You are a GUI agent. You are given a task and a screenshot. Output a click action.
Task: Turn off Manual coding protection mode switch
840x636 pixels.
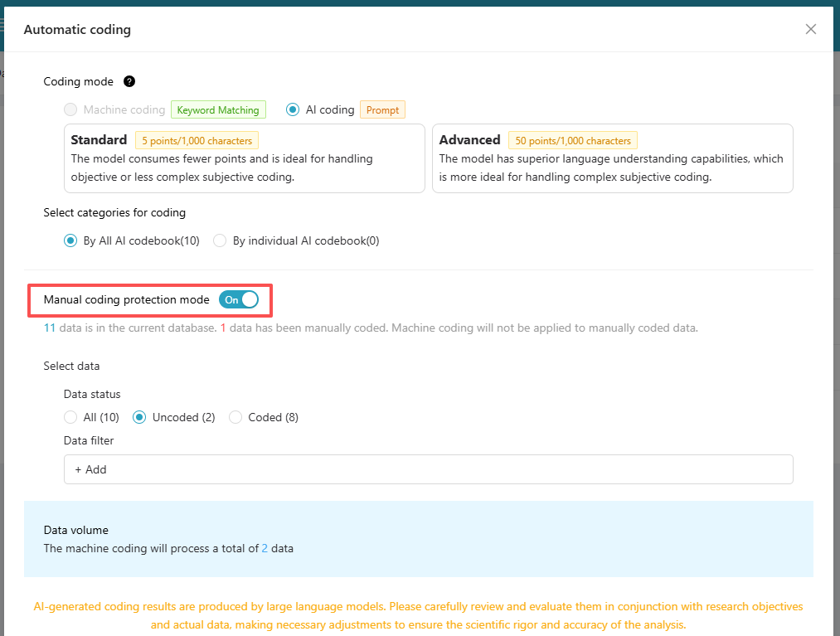239,300
